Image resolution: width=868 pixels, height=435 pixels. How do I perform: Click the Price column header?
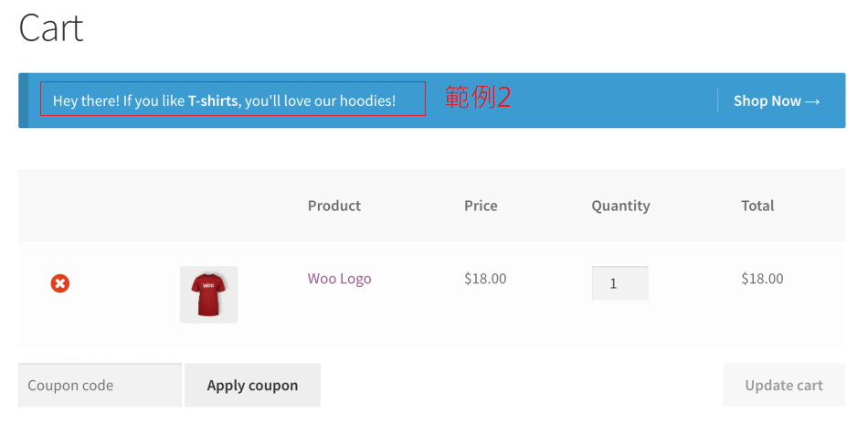pos(481,206)
